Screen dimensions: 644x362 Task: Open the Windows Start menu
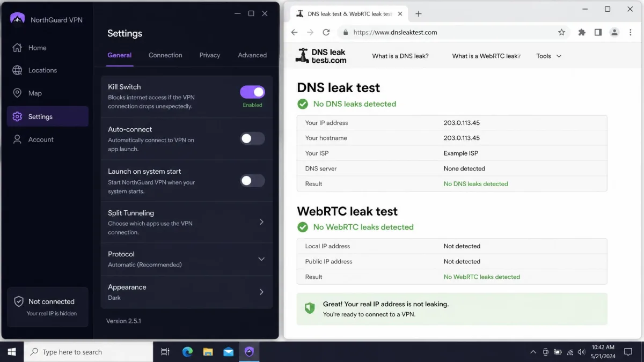12,352
